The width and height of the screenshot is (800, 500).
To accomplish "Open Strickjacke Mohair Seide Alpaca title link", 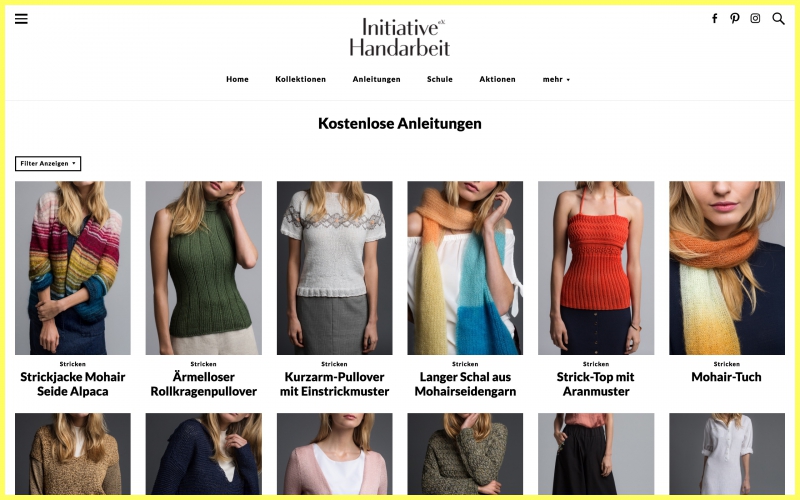I will coord(72,384).
